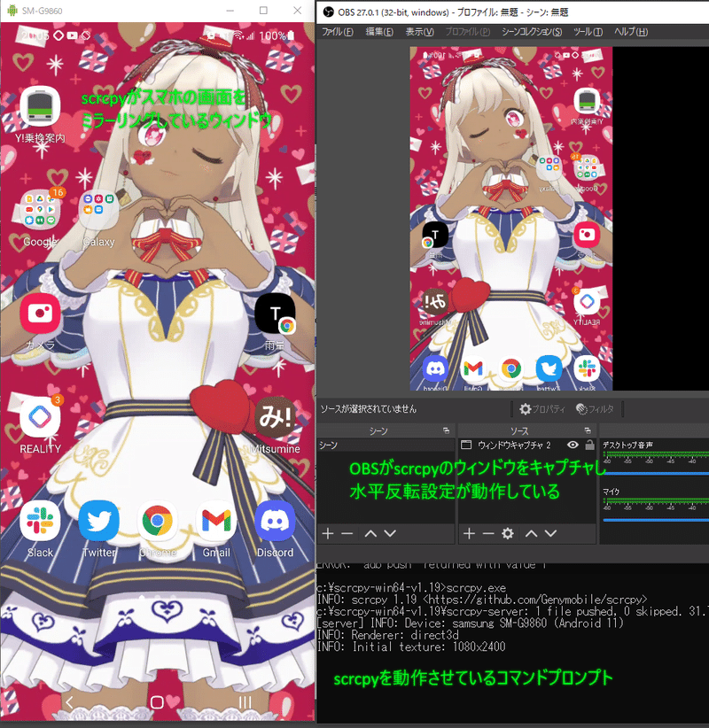709x728 pixels.
Task: Select ウィンドウキャプチャ 2 in sources list
Action: pyautogui.click(x=514, y=445)
